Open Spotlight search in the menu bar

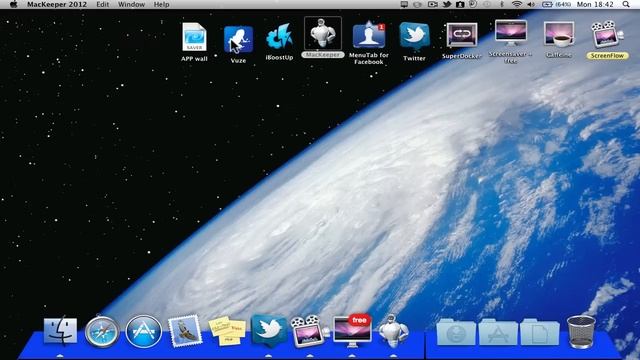[626, 4]
